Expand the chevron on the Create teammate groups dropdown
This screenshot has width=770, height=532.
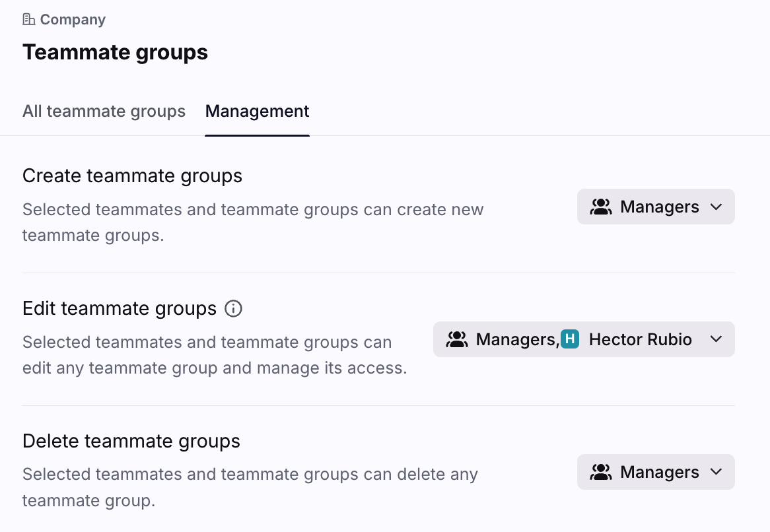pyautogui.click(x=716, y=207)
